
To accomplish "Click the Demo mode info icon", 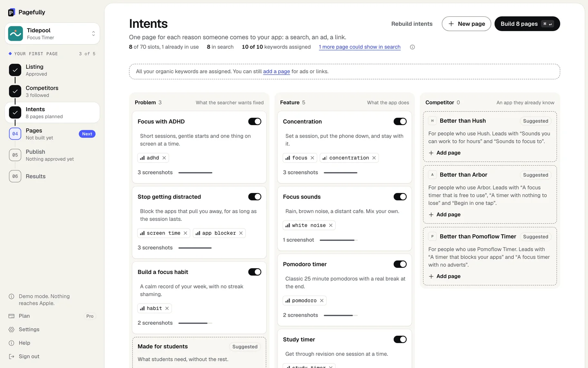I will 11,296.
